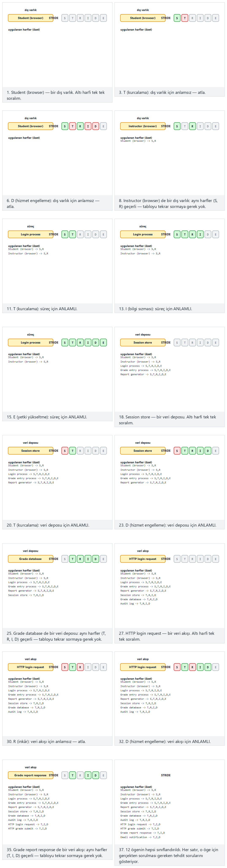This screenshot has height=868, width=227.
Task: Select the red D box in step 6 panel
Action: pos(95,126)
